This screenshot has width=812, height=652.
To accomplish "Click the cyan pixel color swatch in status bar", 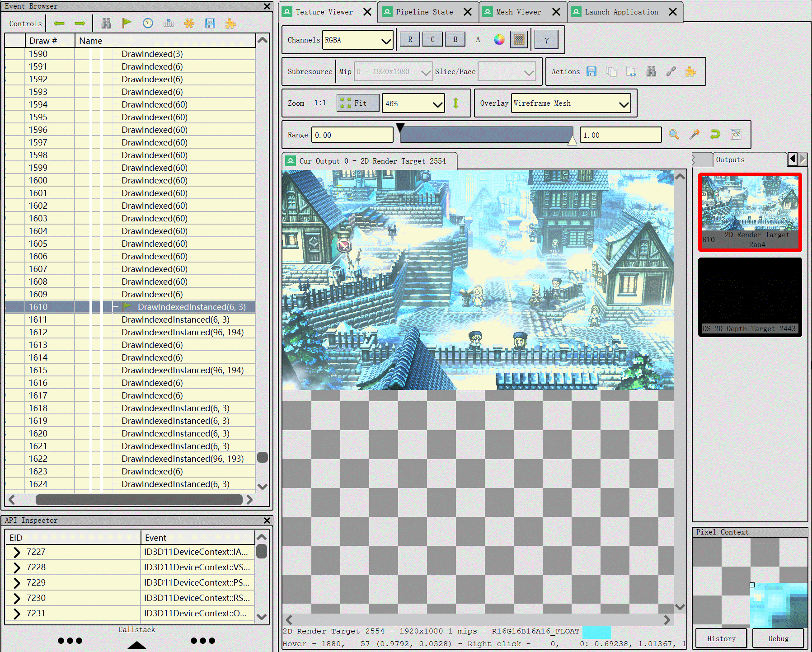I will coord(596,632).
